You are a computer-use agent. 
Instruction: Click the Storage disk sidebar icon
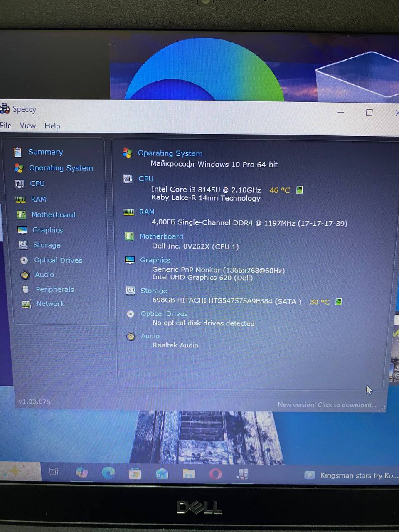tap(23, 245)
